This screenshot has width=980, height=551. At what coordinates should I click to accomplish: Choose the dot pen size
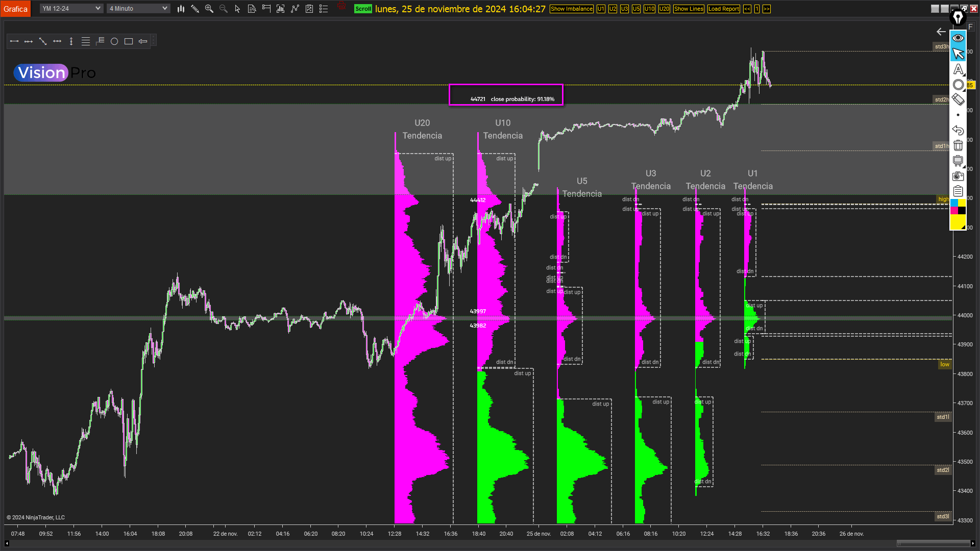(958, 115)
